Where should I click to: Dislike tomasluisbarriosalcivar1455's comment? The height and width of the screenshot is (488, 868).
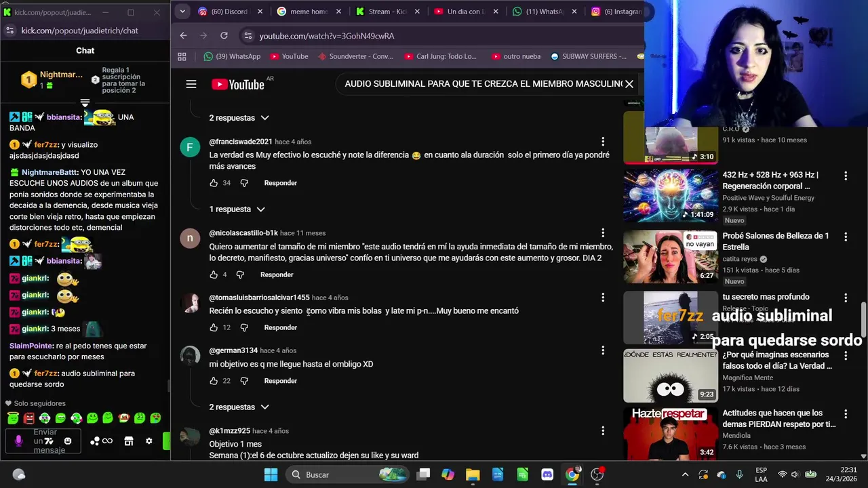point(244,327)
